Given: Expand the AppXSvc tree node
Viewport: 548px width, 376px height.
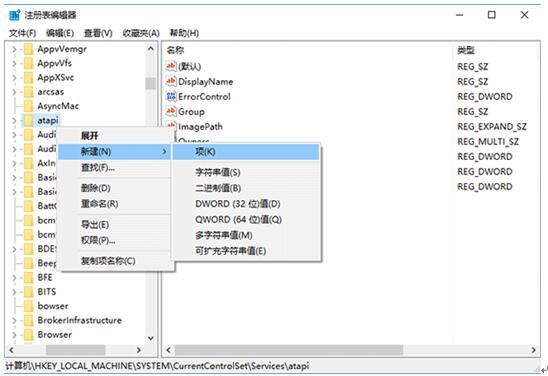Looking at the screenshot, I should (14, 78).
